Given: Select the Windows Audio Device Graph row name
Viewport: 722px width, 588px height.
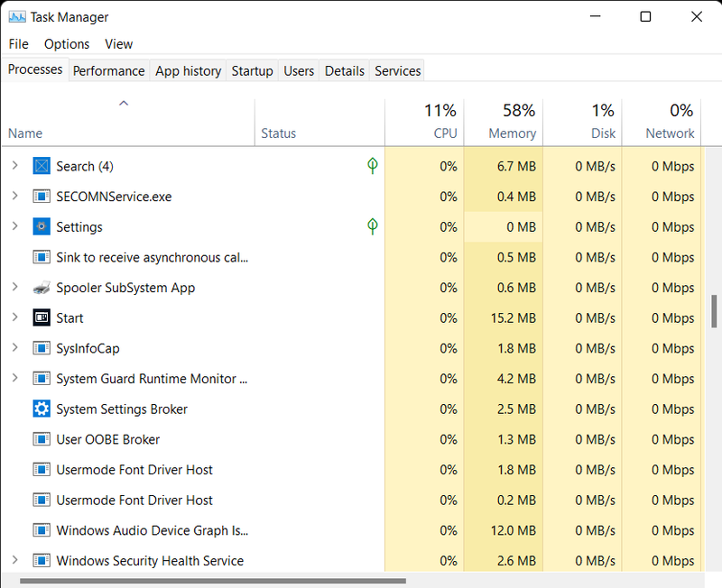Looking at the screenshot, I should tap(152, 530).
